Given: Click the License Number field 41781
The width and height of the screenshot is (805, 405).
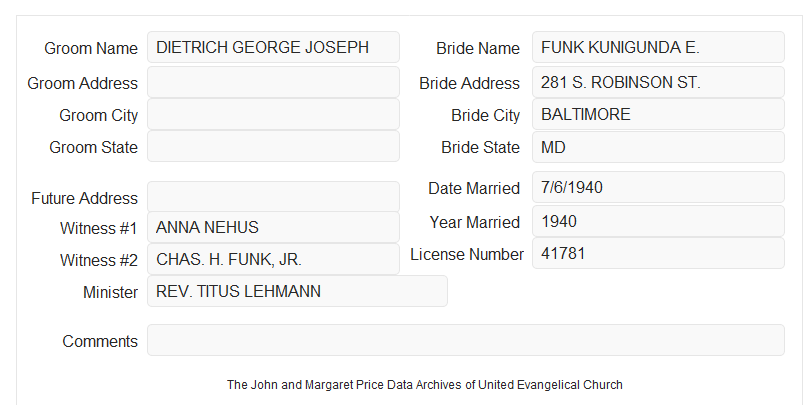Looking at the screenshot, I should [658, 253].
